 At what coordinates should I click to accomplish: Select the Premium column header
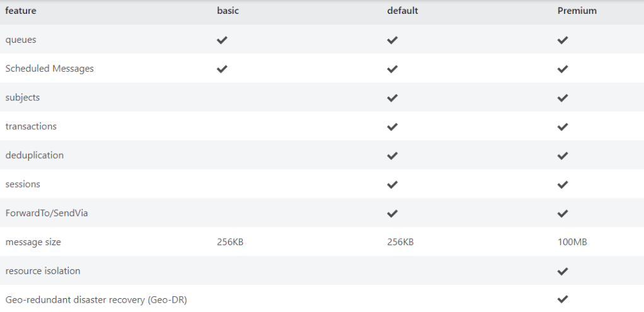point(577,11)
